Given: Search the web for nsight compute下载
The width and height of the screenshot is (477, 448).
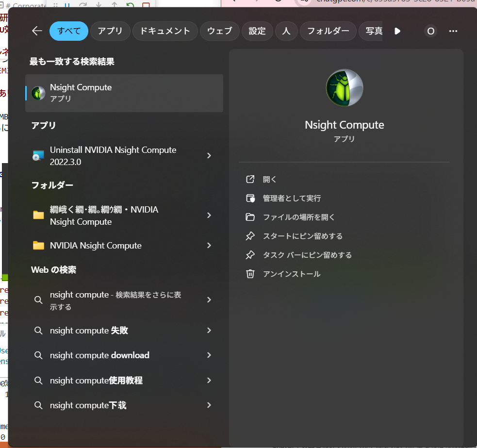Looking at the screenshot, I should (124, 405).
